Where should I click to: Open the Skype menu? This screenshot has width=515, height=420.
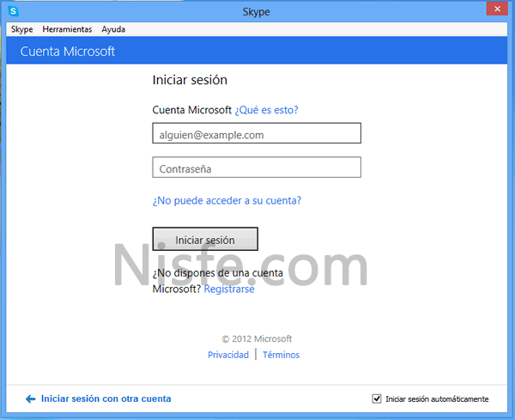(22, 29)
